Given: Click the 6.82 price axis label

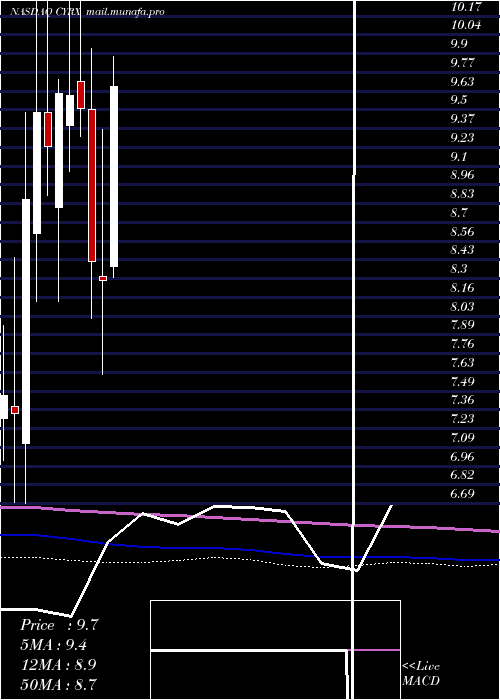Looking at the screenshot, I should [462, 475].
